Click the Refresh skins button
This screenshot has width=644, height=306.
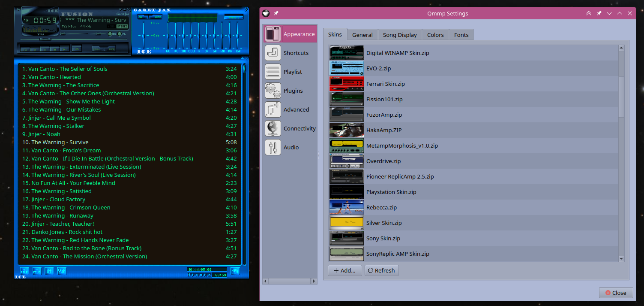(x=381, y=271)
